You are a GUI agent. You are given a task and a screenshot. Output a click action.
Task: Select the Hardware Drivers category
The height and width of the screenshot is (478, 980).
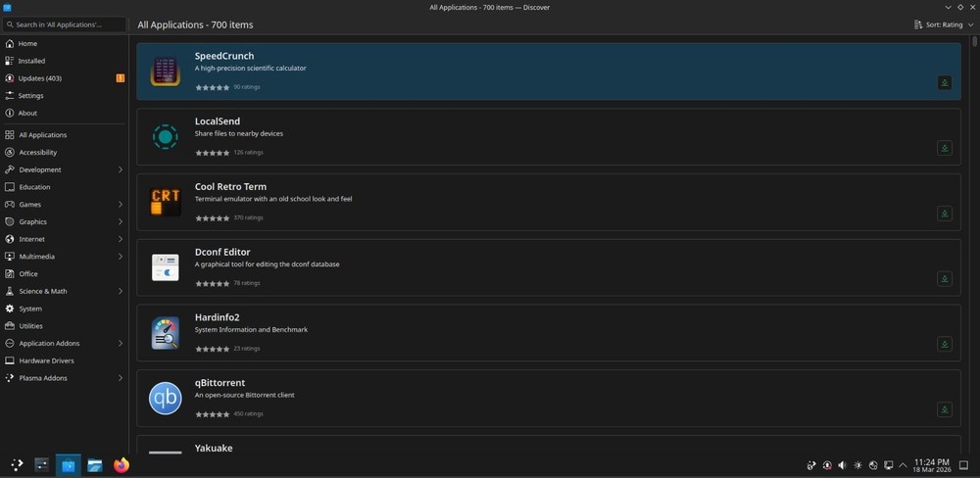pos(65,360)
